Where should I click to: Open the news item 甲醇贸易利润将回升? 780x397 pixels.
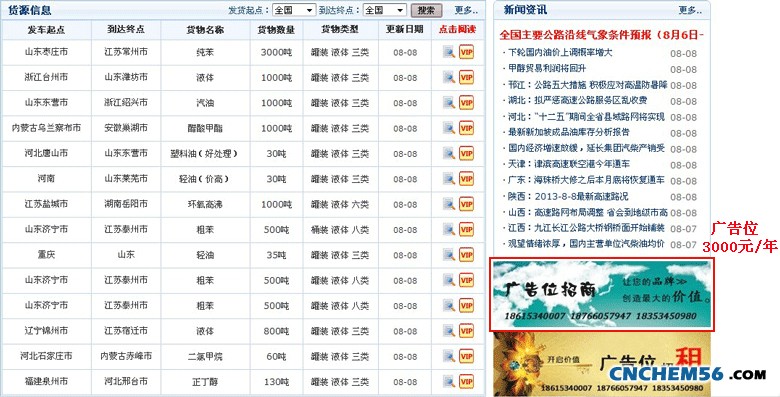547,68
